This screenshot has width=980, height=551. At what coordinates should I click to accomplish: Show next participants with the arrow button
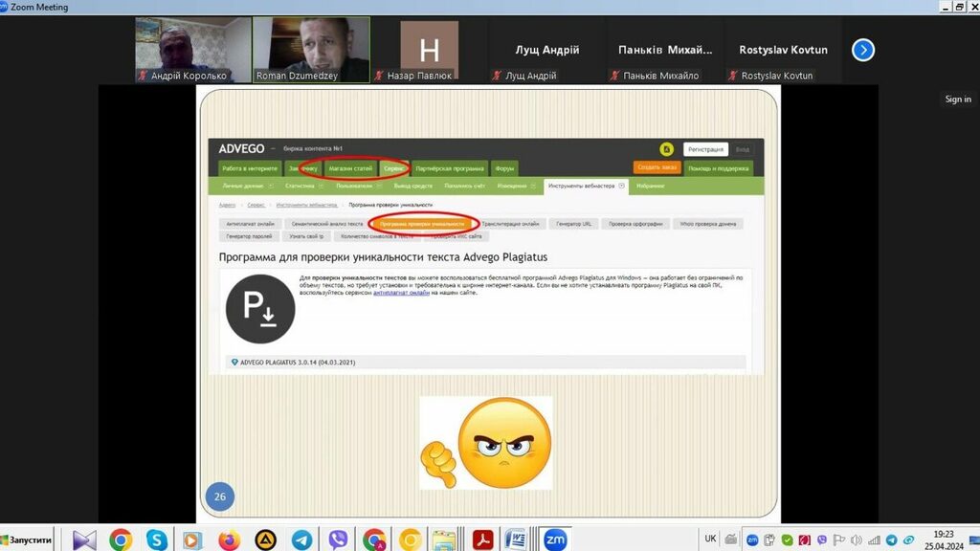click(863, 50)
